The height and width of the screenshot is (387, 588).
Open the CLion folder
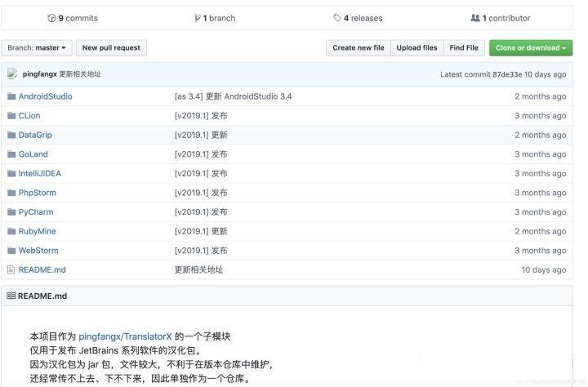tap(29, 115)
